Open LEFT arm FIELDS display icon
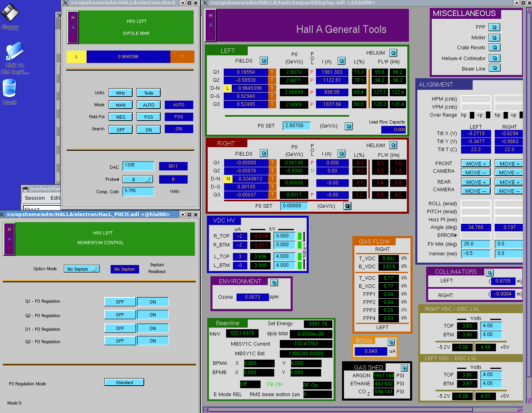This screenshot has height=413, width=532. [263, 61]
